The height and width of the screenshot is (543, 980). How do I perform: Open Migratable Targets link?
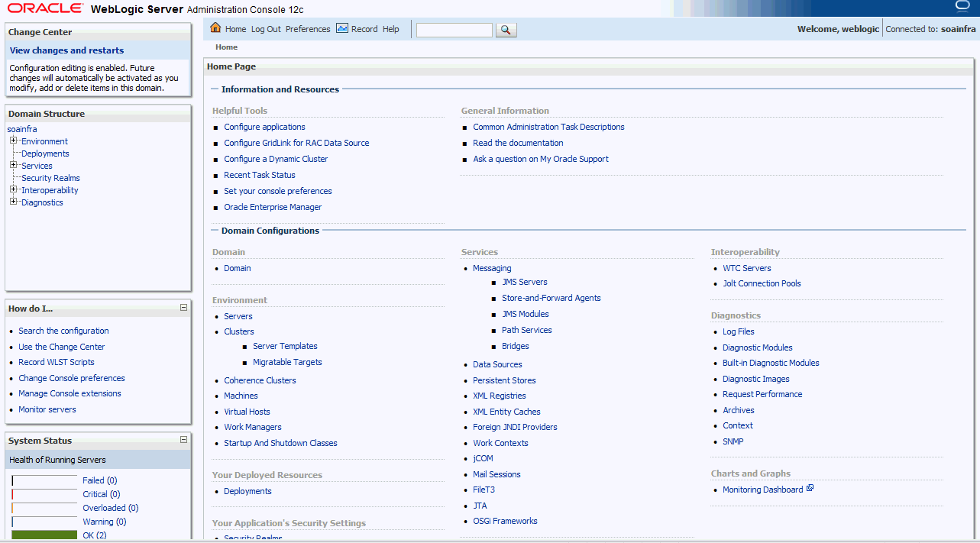tap(287, 362)
